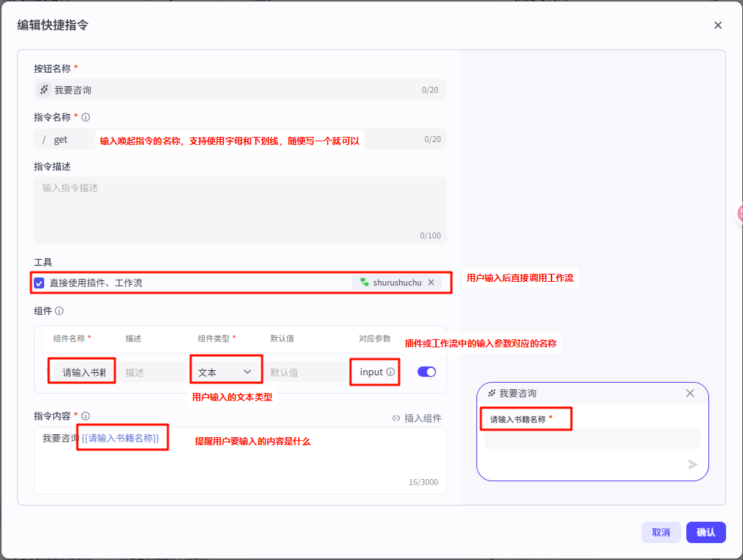Click the 取消 button

[661, 532]
